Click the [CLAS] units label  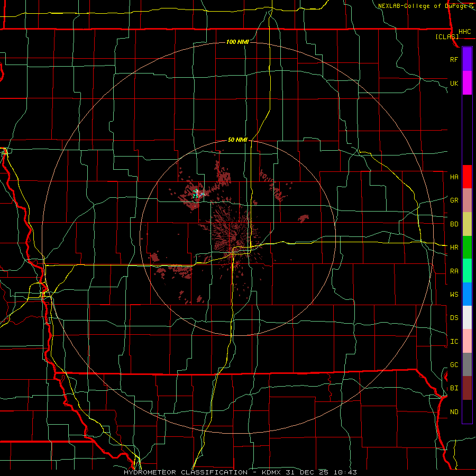447,36
